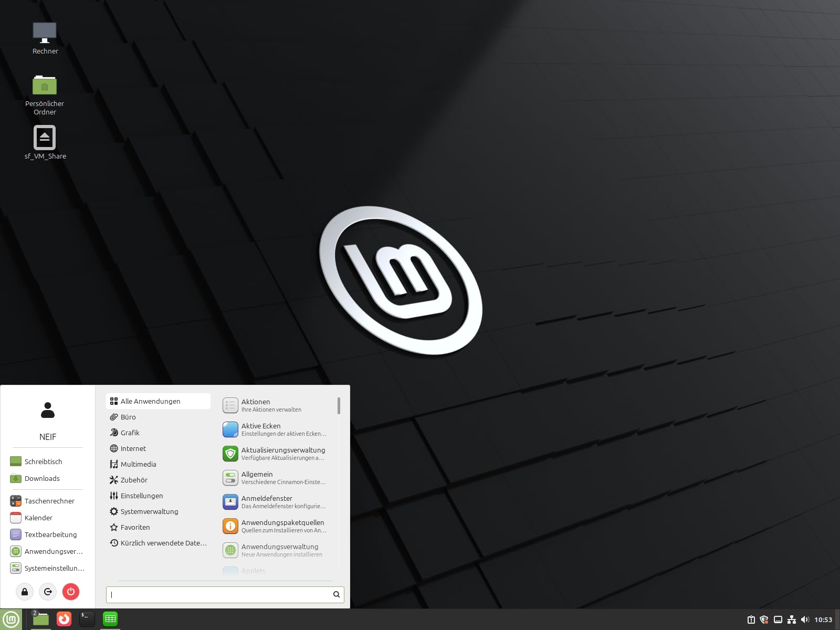The width and height of the screenshot is (840, 630).
Task: Launch the terminal from the panel
Action: [x=87, y=619]
